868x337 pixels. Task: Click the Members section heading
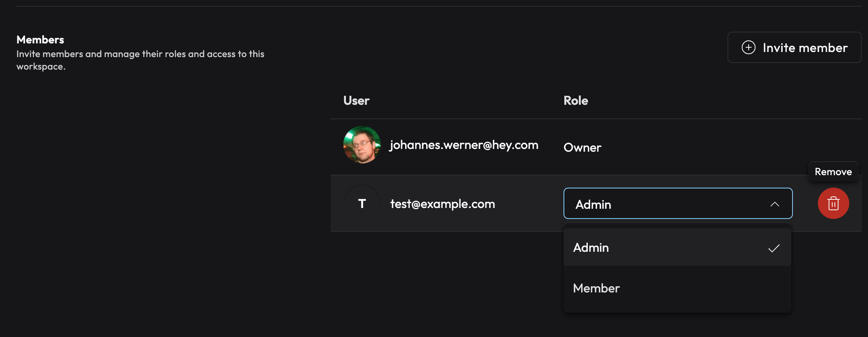coord(40,39)
